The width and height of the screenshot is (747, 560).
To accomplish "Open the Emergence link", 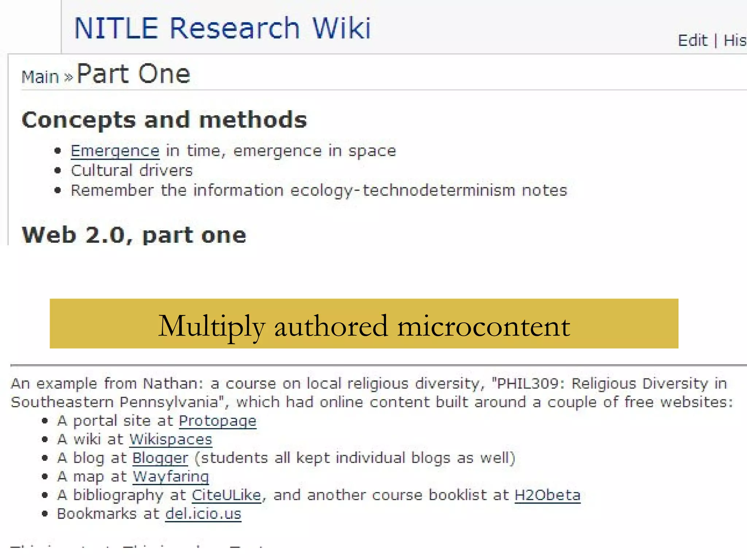I will (115, 151).
